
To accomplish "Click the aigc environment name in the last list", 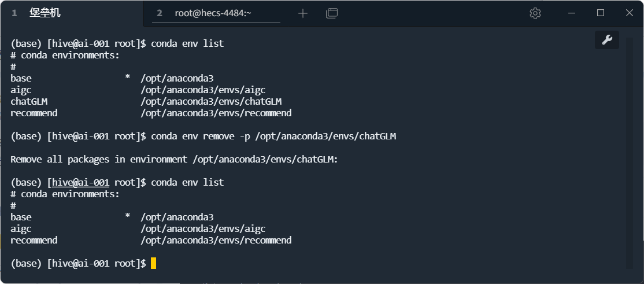I will point(21,228).
